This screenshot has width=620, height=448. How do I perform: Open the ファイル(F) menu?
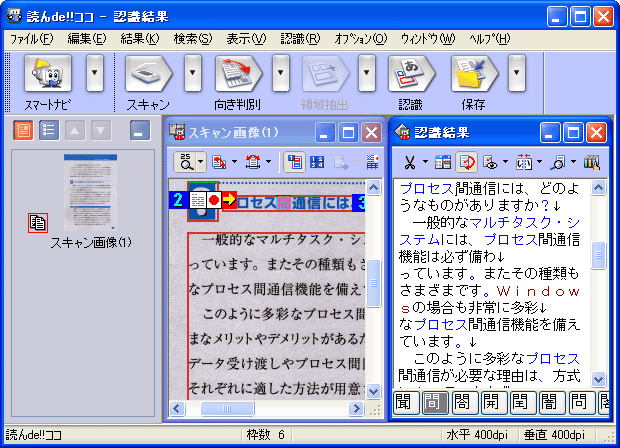coord(32,39)
